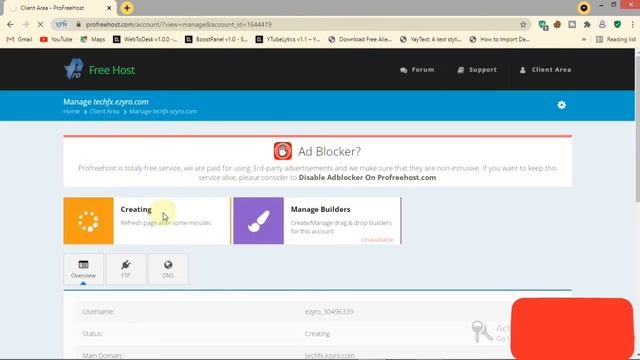This screenshot has width=640, height=360.
Task: Click the Chrome media control icon
Action: pyautogui.click(x=584, y=8)
